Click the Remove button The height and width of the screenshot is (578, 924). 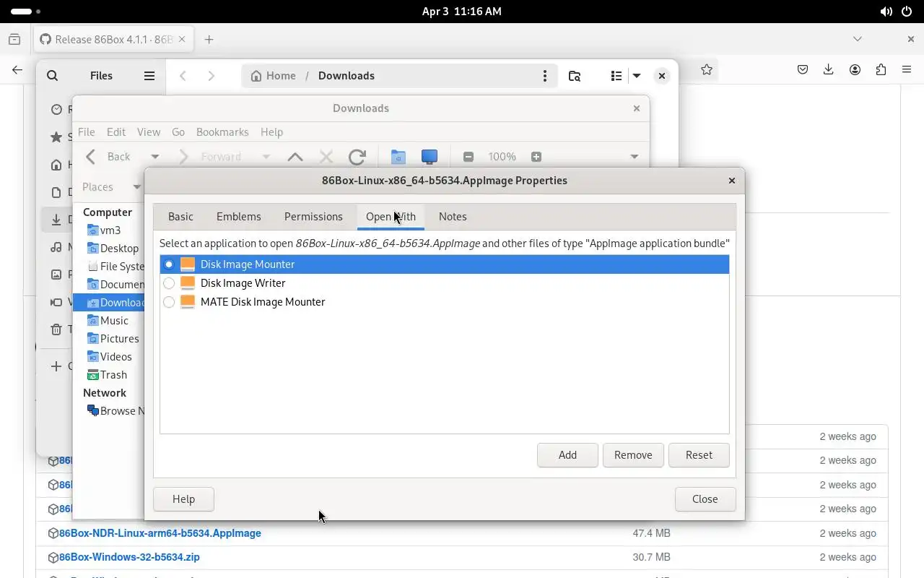(633, 455)
